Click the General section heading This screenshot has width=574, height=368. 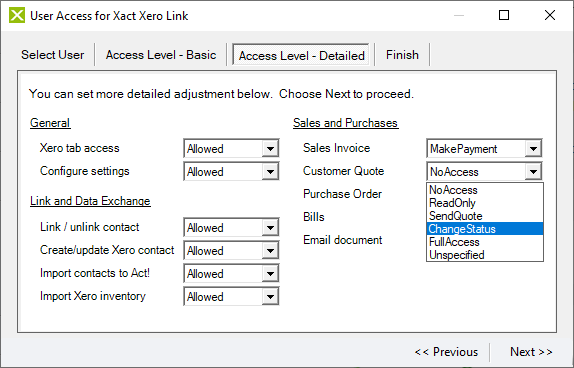tap(50, 123)
